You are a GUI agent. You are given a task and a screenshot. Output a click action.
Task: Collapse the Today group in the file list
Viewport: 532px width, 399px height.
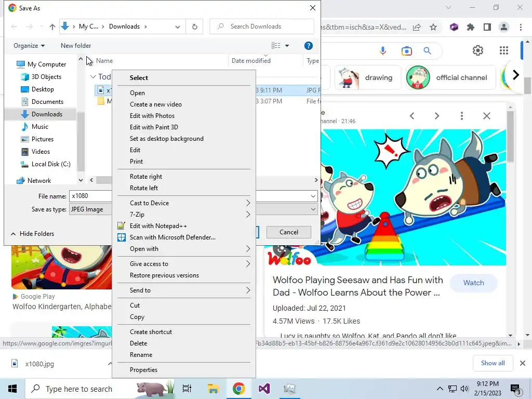pos(93,77)
